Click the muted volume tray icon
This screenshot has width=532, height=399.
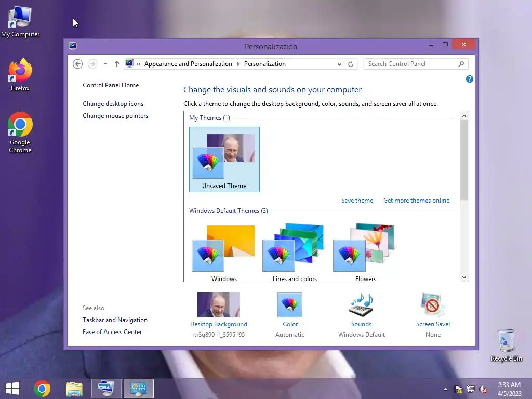coord(483,389)
